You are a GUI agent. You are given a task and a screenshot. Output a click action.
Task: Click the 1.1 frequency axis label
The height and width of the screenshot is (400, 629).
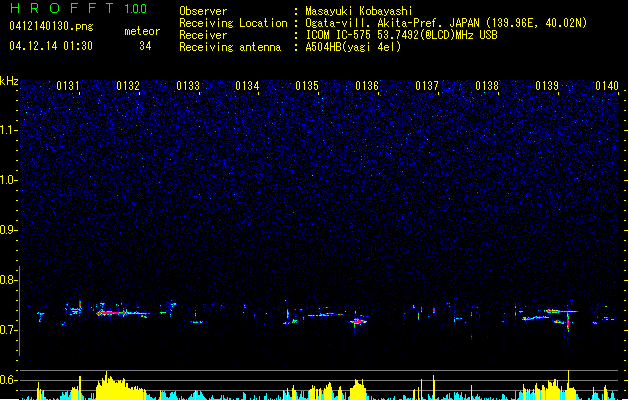click(9, 130)
